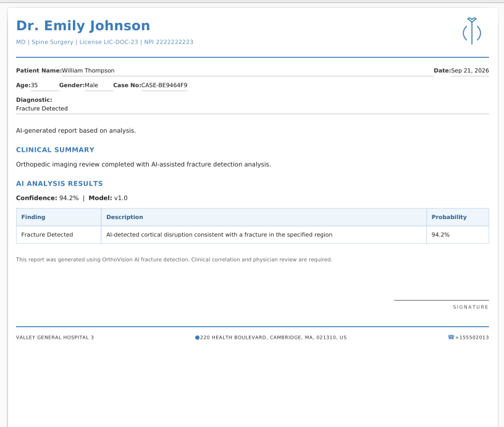The width and height of the screenshot is (504, 427).
Task: Click the License LIC-DOC-23 text
Action: 109,42
